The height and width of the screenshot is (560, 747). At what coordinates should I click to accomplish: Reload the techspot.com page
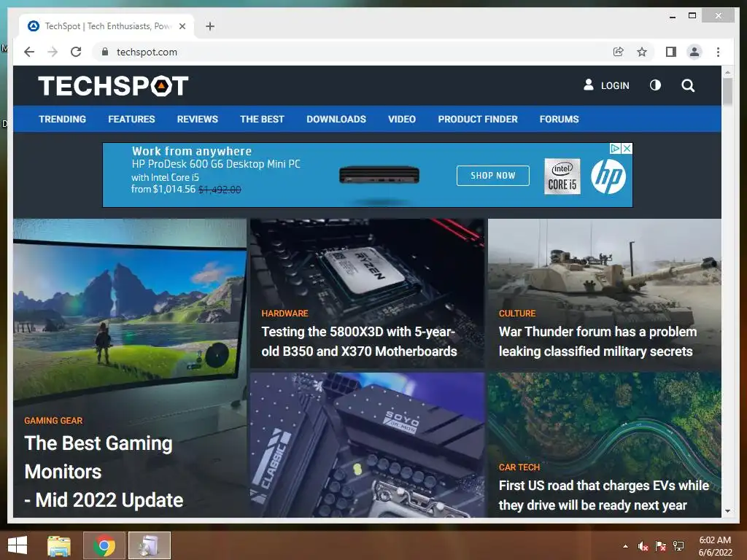pos(76,52)
